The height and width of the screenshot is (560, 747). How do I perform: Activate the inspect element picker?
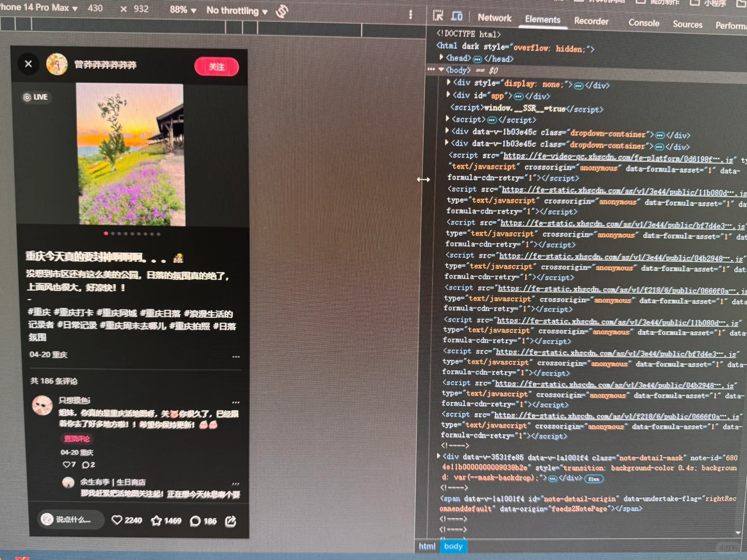pos(438,16)
